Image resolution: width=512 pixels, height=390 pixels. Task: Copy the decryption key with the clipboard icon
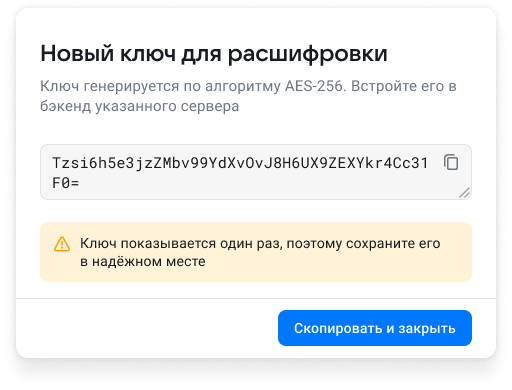point(451,162)
